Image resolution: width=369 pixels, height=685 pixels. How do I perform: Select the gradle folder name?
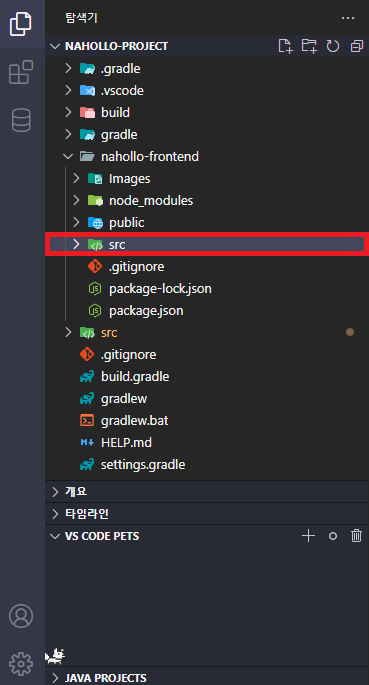coord(119,135)
